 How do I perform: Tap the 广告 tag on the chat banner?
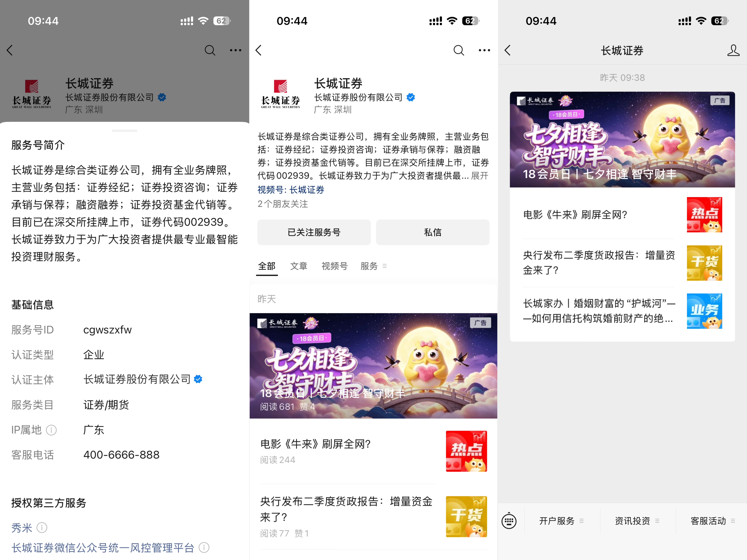[720, 101]
